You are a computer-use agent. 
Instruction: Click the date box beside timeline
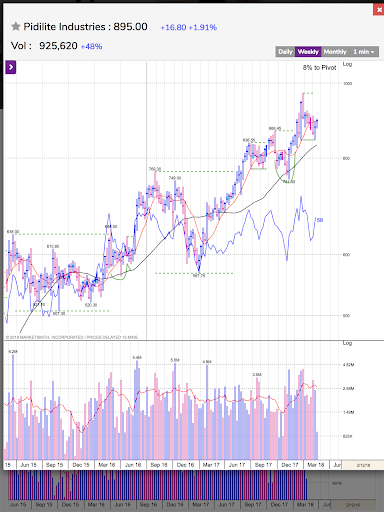[363, 465]
